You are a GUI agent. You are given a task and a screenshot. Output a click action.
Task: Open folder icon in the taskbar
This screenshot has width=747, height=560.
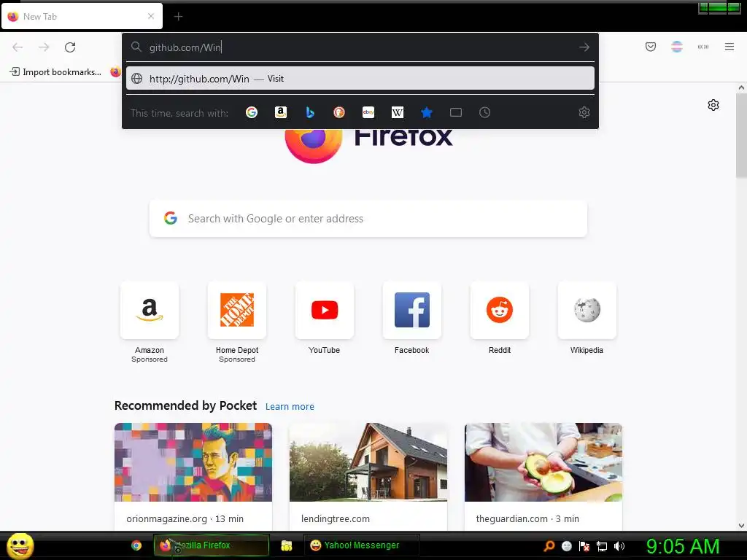(x=286, y=545)
